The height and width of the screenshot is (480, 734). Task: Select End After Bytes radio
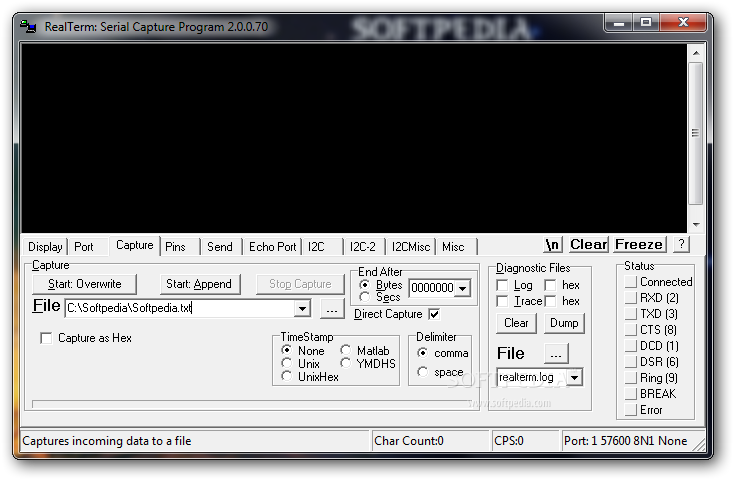pos(364,284)
